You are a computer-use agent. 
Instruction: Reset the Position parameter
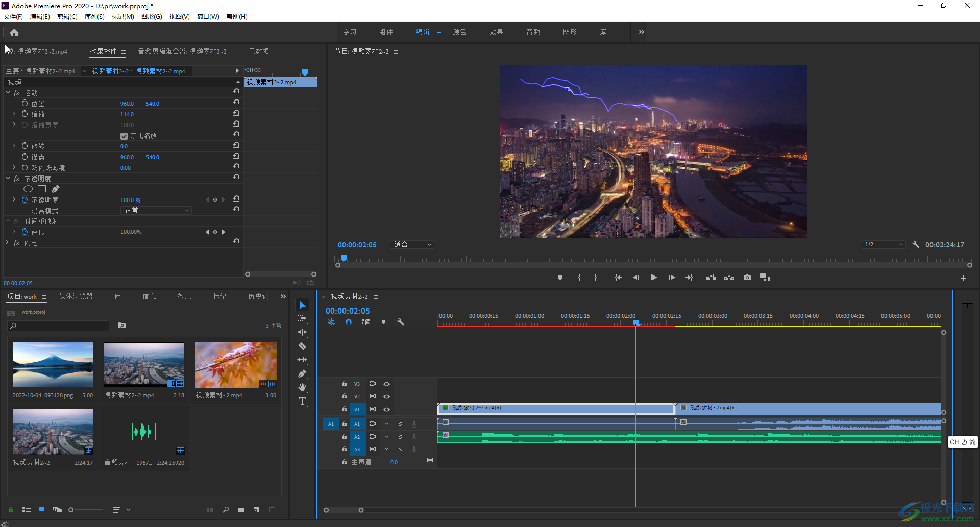[236, 103]
